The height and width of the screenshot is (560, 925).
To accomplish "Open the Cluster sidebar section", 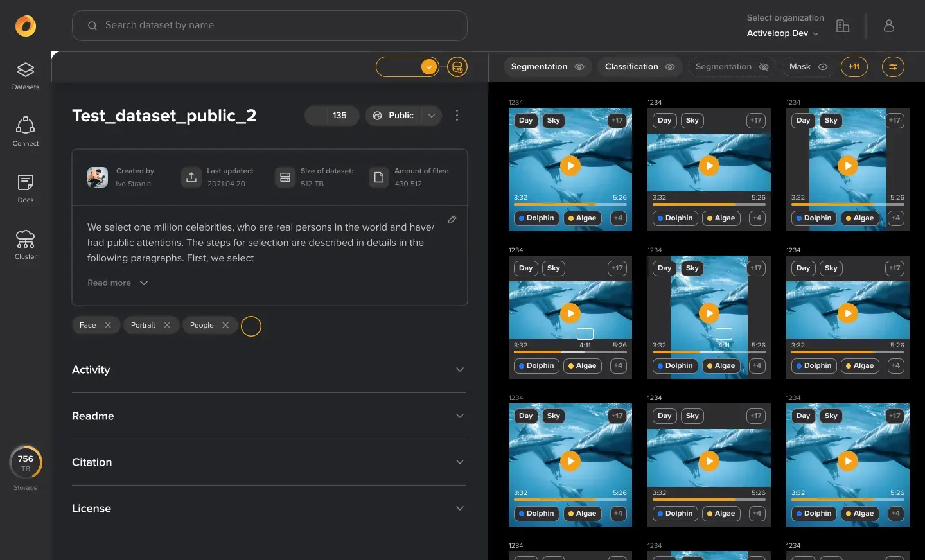I will pos(26,245).
